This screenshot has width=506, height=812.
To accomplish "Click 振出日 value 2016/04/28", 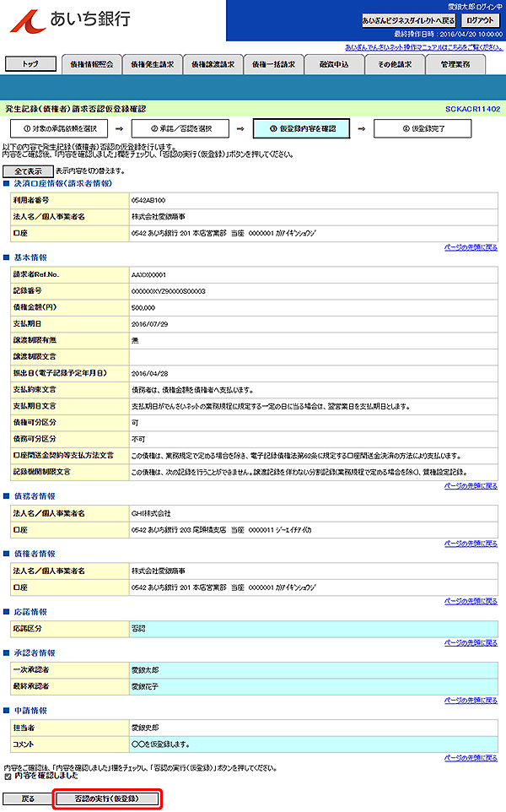I will [x=149, y=374].
